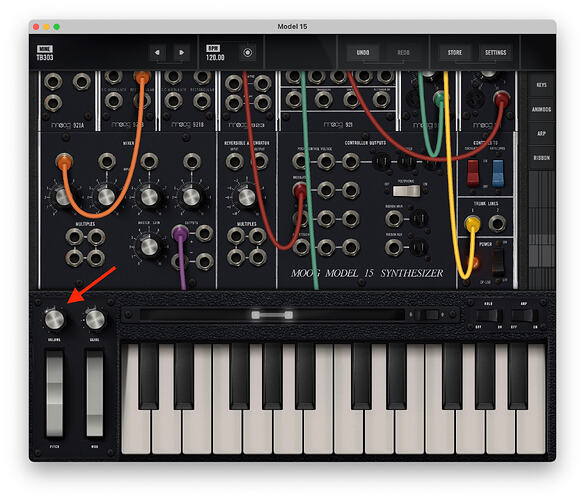
Task: Flip the white Polyphonic slide switch
Action: pyautogui.click(x=406, y=191)
